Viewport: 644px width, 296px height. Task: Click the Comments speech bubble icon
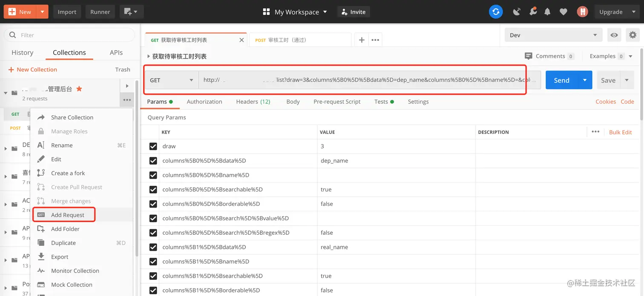(x=529, y=56)
